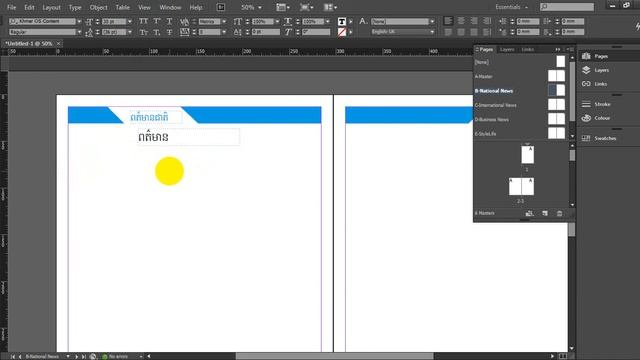Click the Edit page size icon
Viewport: 640px width, 360px height.
tap(529, 213)
